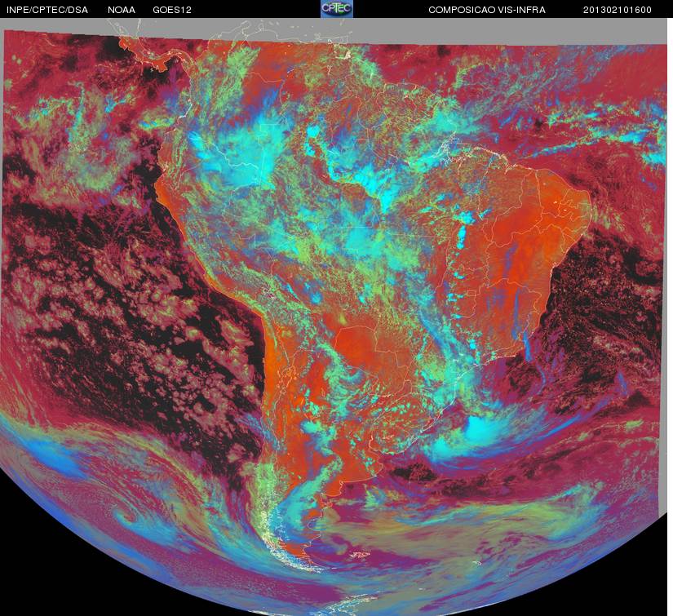The height and width of the screenshot is (616, 673).
Task: Click the GOES12 satellite label
Action: click(x=172, y=10)
